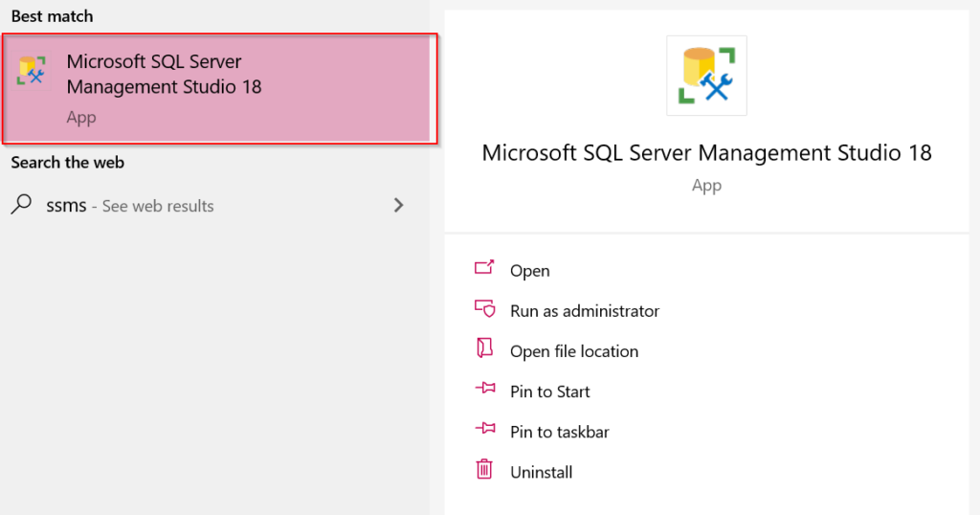Expand ssms web results with the chevron arrow
Image resolution: width=980 pixels, height=515 pixels.
pyautogui.click(x=399, y=205)
